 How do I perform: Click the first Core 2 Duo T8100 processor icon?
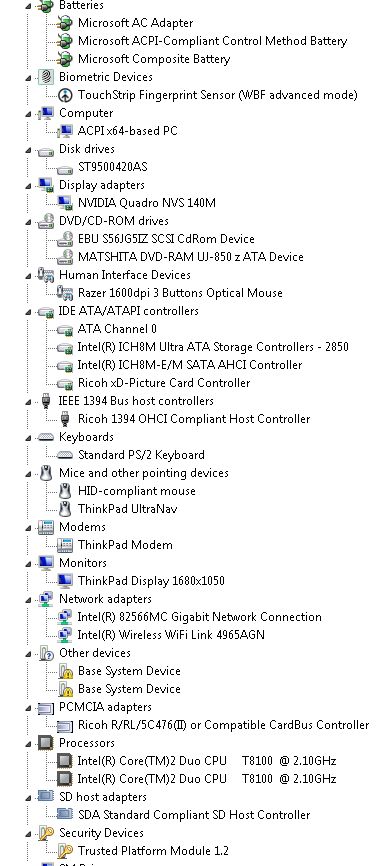[65, 761]
